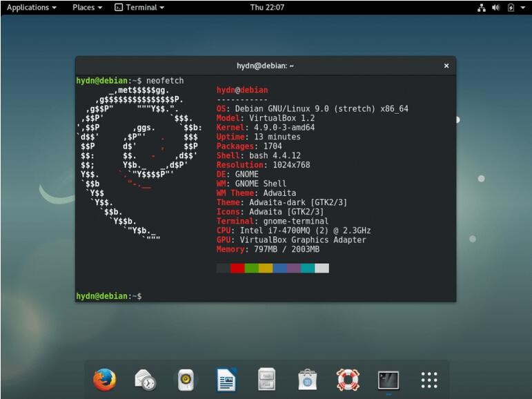Viewport: 532px width, 399px height.
Task: Open Evolution mail and calendar dock icon
Action: coord(145,380)
